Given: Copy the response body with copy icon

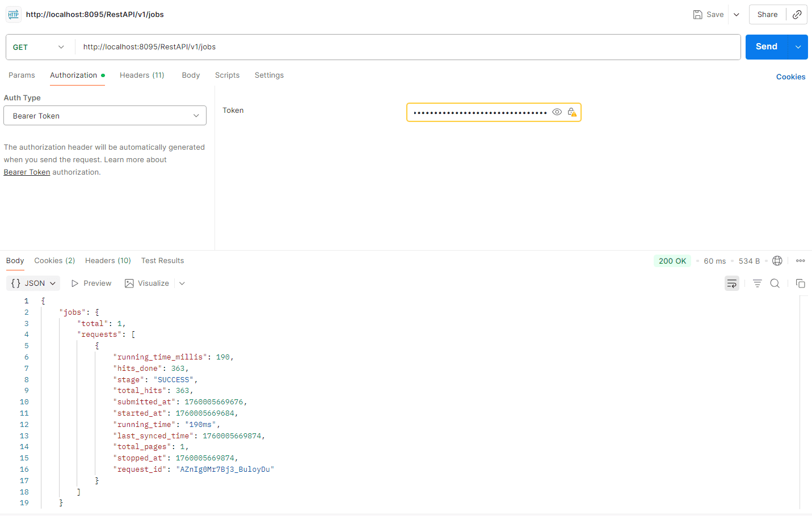Looking at the screenshot, I should (800, 283).
